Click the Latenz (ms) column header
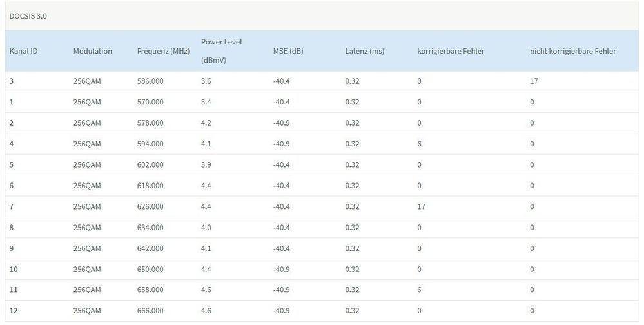 tap(364, 51)
